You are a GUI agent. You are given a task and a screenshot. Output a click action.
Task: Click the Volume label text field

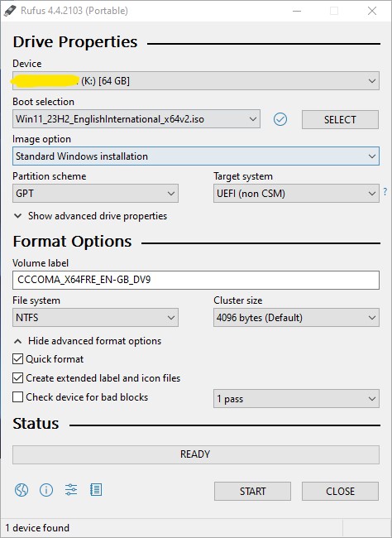click(x=196, y=280)
